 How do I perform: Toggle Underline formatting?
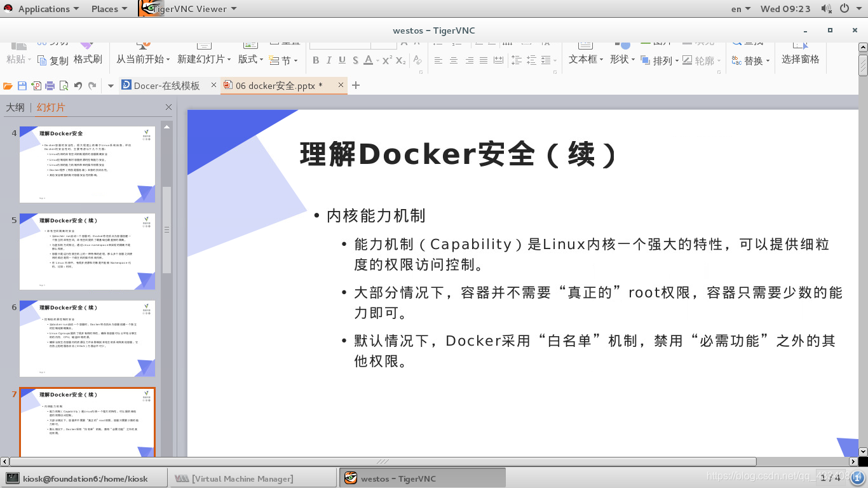tap(342, 60)
